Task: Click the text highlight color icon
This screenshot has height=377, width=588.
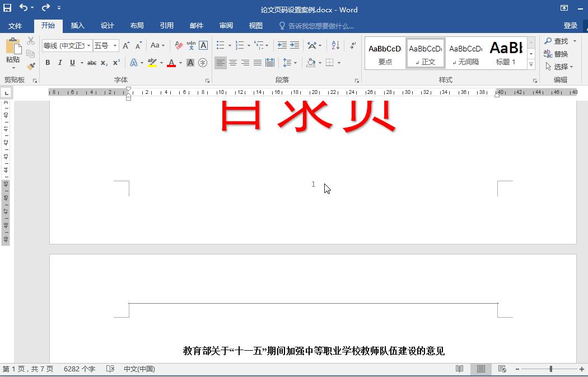Action: (x=151, y=62)
